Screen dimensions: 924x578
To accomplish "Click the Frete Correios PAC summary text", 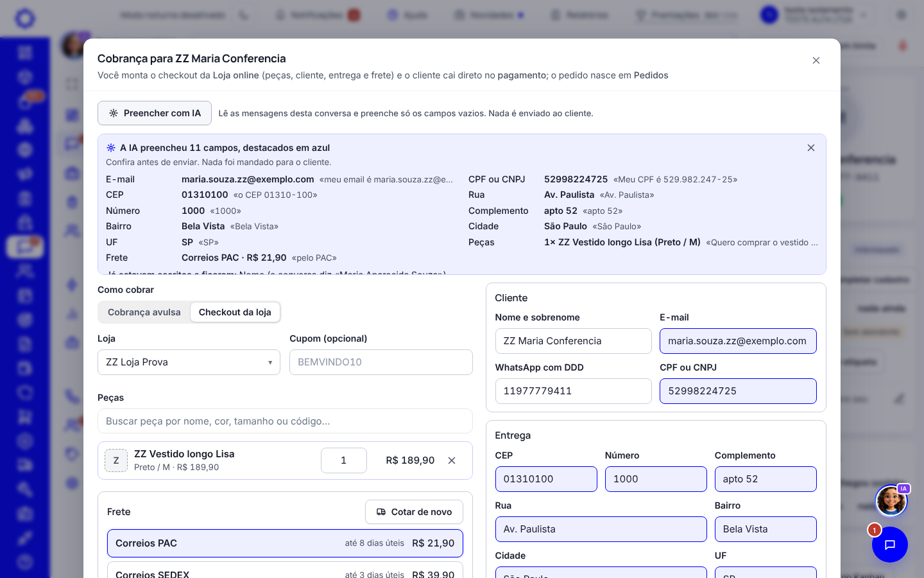I will click(234, 258).
